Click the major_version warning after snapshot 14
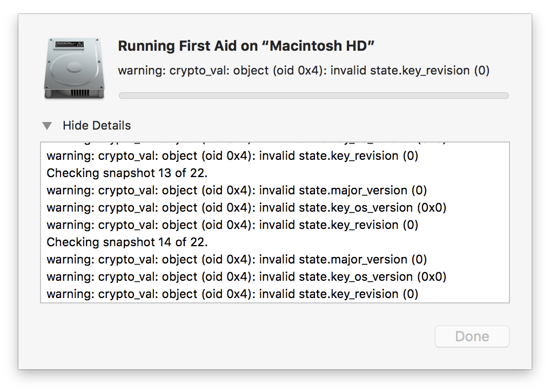The height and width of the screenshot is (392, 550). (237, 259)
